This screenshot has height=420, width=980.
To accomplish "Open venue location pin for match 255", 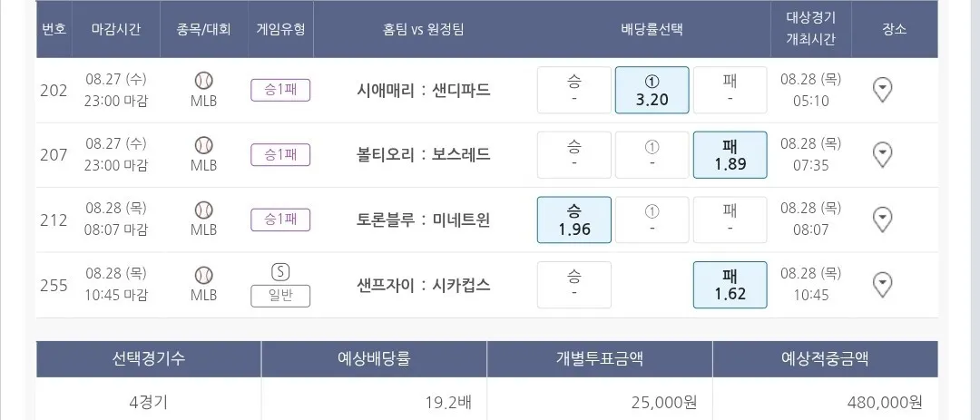I will [882, 285].
